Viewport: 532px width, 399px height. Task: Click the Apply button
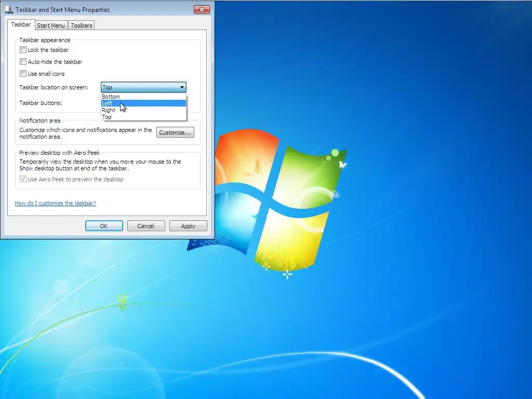[x=188, y=226]
